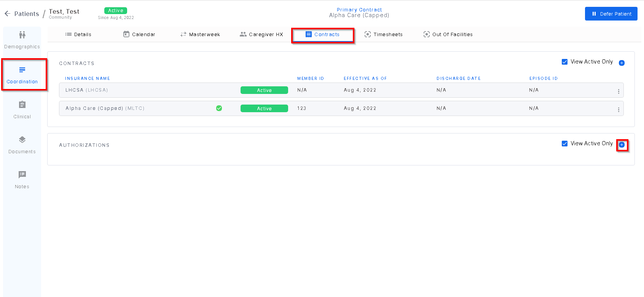This screenshot has height=297, width=644.
Task: Sort by Episode ID column header
Action: point(544,78)
